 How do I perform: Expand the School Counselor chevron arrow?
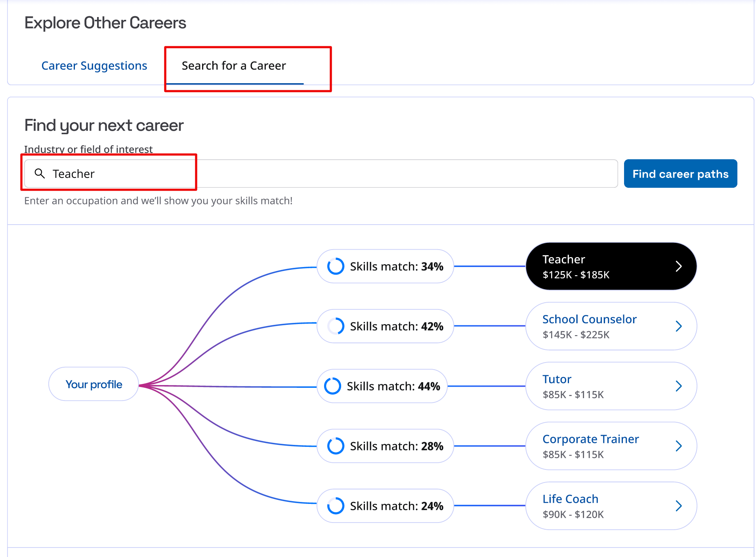coord(678,326)
